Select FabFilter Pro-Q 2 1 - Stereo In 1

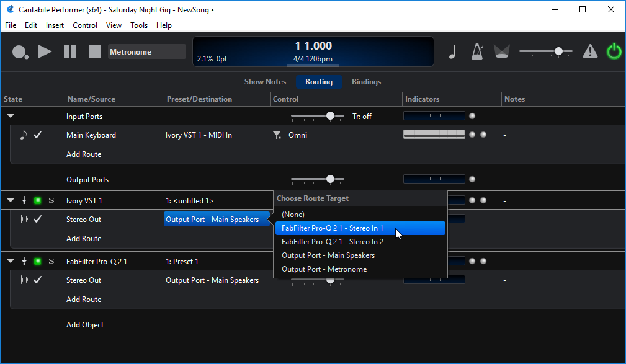360,228
